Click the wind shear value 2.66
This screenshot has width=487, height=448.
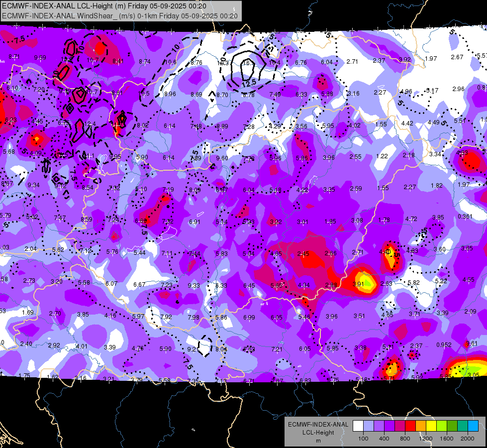click(x=330, y=253)
